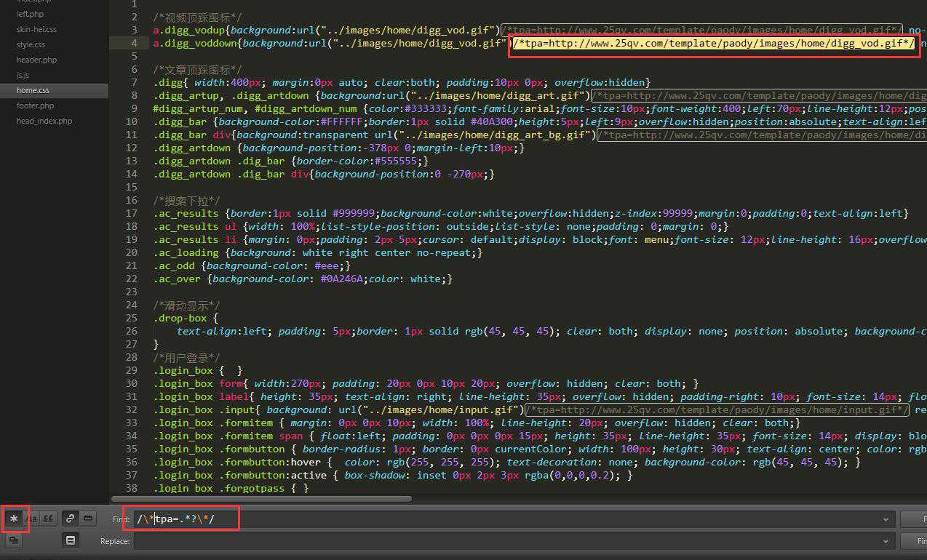The width and height of the screenshot is (927, 560).
Task: Toggle the whole word quote-mark option
Action: click(49, 519)
